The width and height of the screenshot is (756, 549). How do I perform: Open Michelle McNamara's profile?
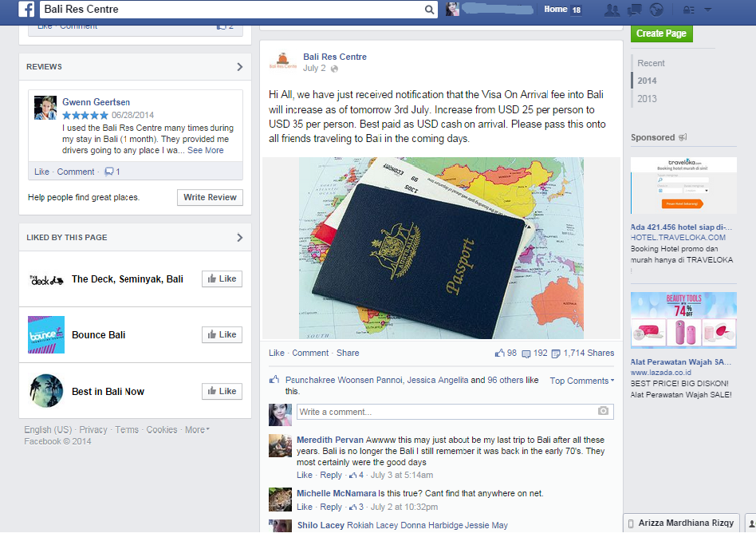point(336,493)
